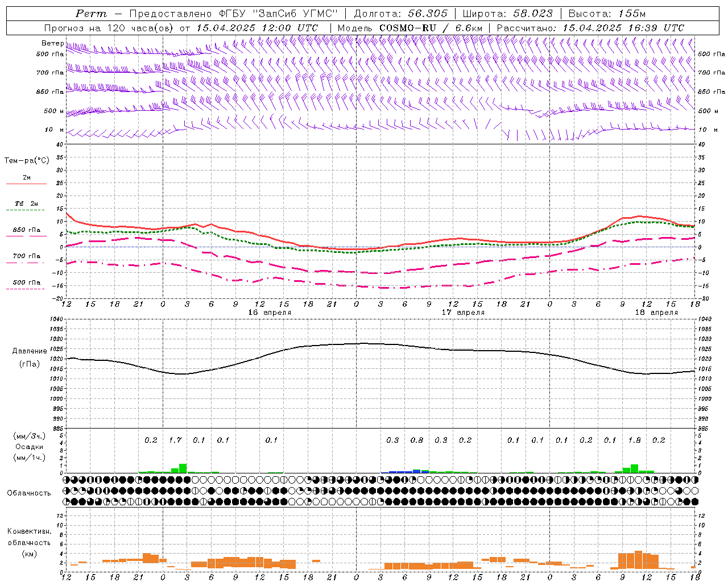
Task: Click the "Модель COSMO-RU / 6.6км" model label
Action: click(410, 28)
